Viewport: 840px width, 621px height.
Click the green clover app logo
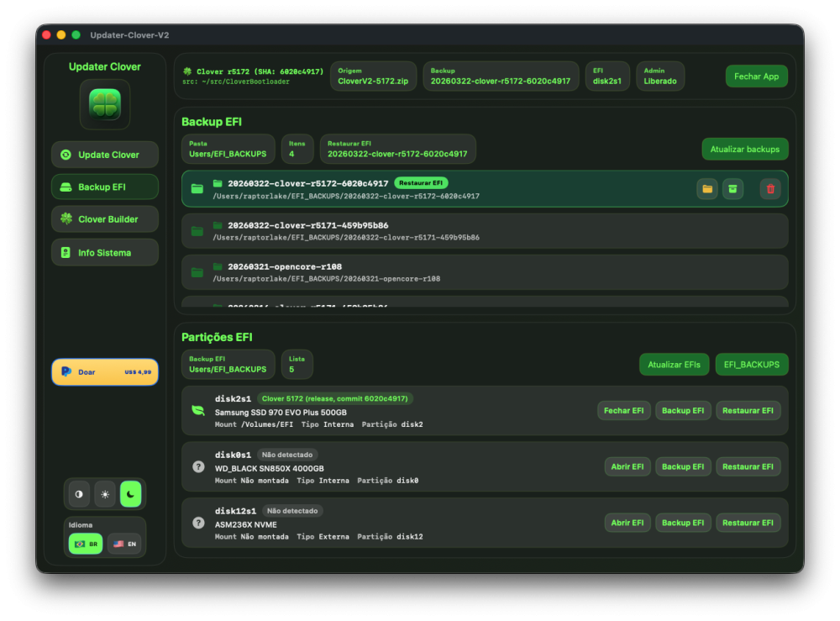point(105,104)
